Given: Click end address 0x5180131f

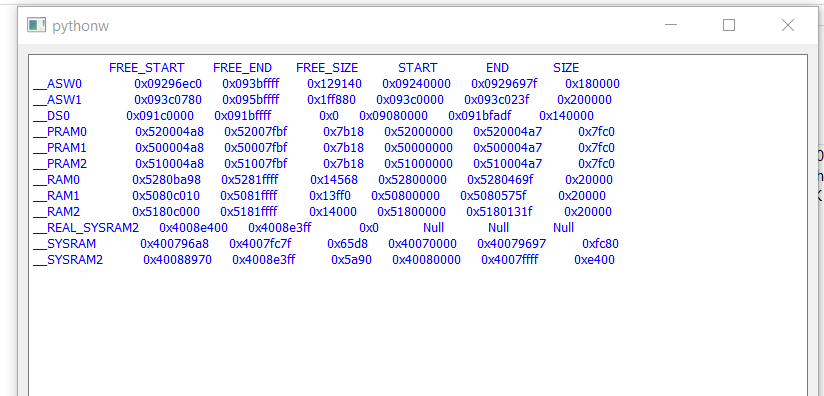Looking at the screenshot, I should click(x=499, y=212).
